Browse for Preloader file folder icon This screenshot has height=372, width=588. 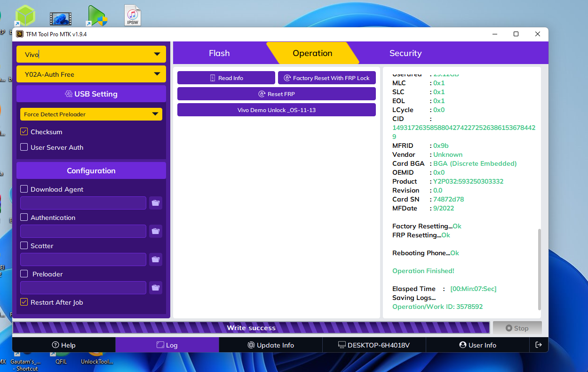[156, 288]
